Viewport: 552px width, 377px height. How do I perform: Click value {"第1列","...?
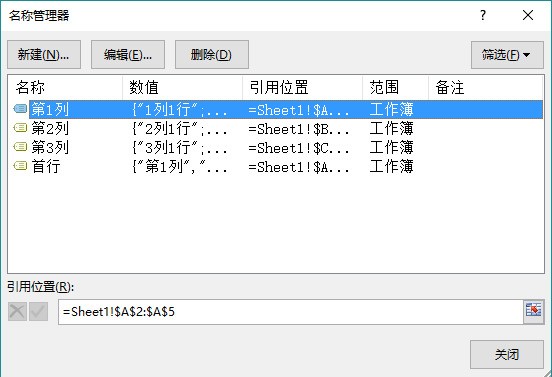[180, 166]
